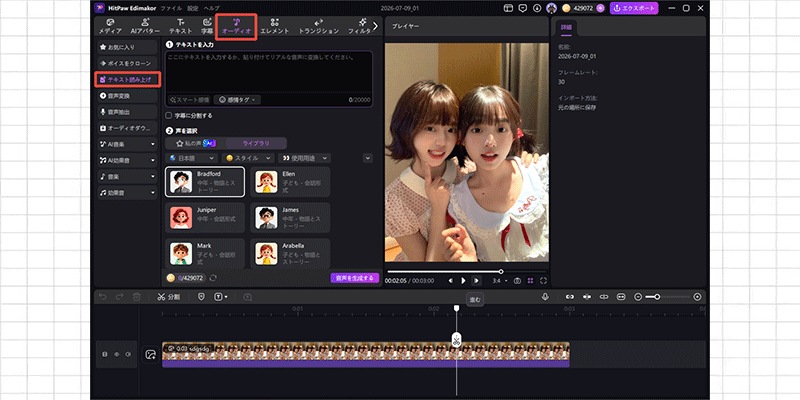Switch to the 字幕 tab
The height and width of the screenshot is (400, 800).
pyautogui.click(x=207, y=27)
